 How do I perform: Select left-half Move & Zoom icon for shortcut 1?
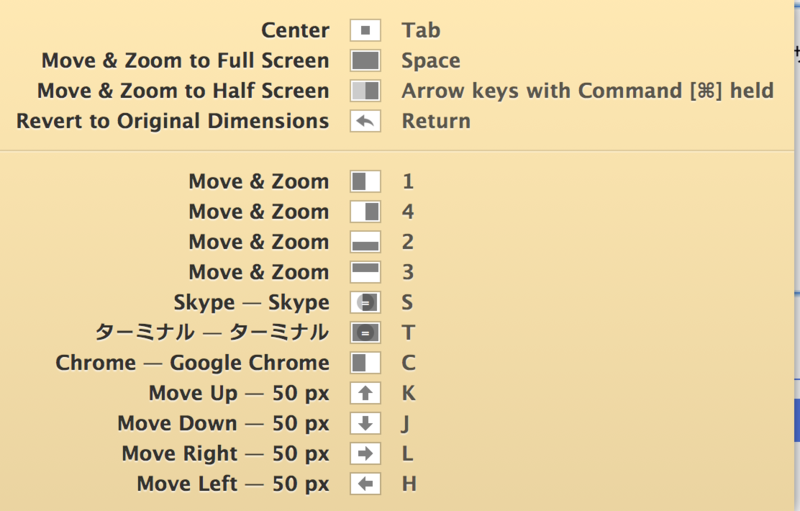point(365,182)
